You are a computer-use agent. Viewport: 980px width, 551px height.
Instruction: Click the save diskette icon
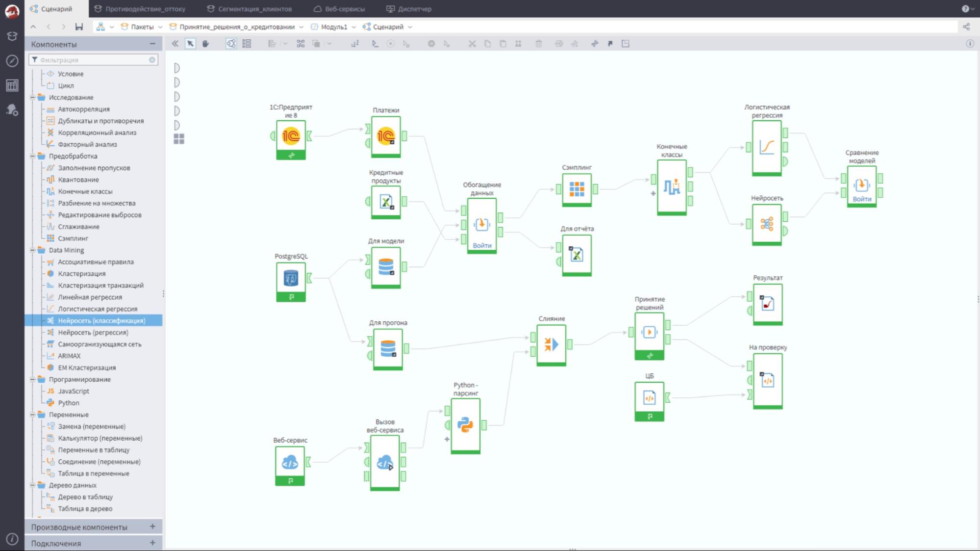point(79,26)
